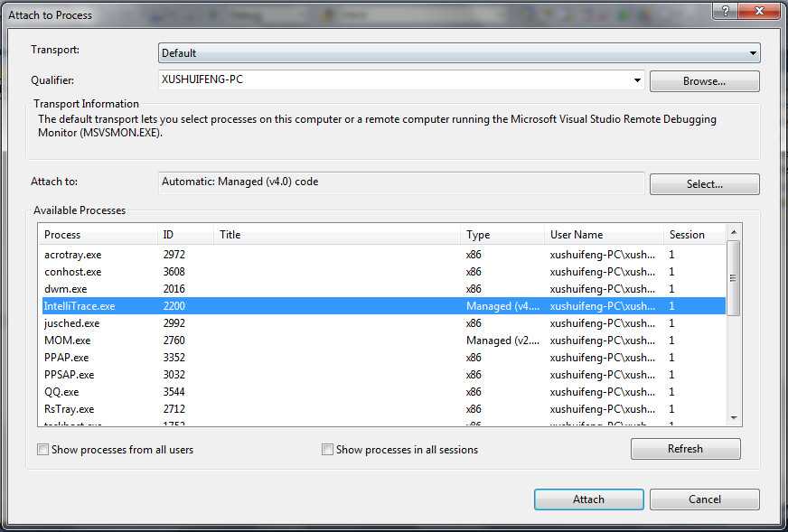Click process ID 2712
This screenshot has width=788, height=532.
[x=174, y=408]
